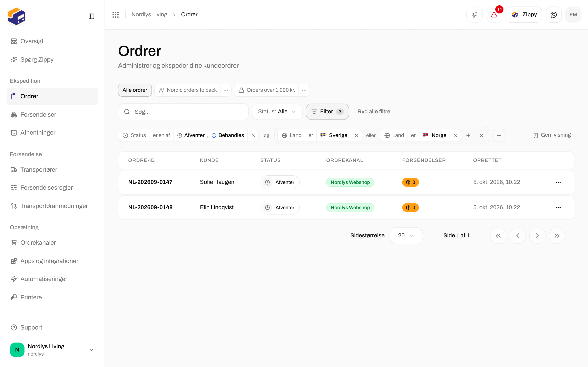
Task: Toggle the Filter panel button
Action: coord(327,112)
